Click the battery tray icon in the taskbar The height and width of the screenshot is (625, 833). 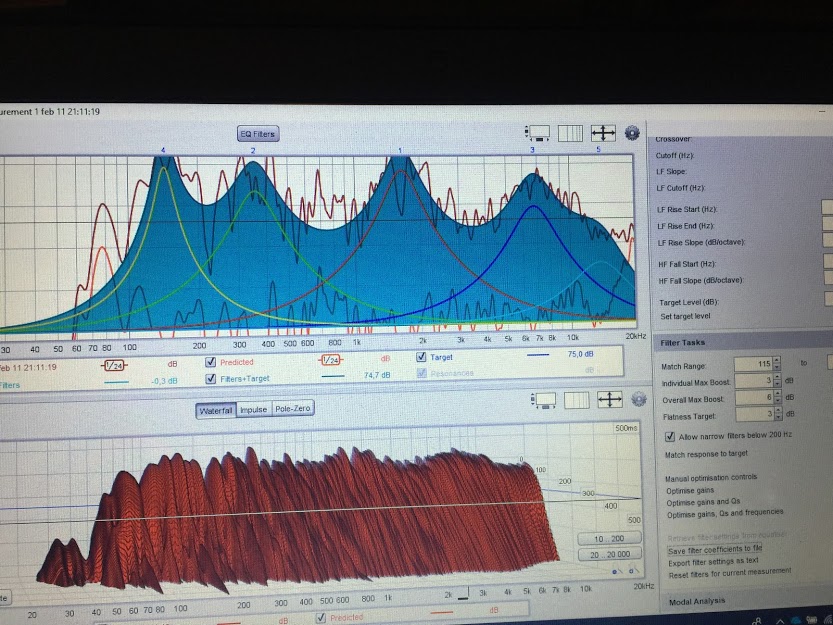[x=811, y=621]
